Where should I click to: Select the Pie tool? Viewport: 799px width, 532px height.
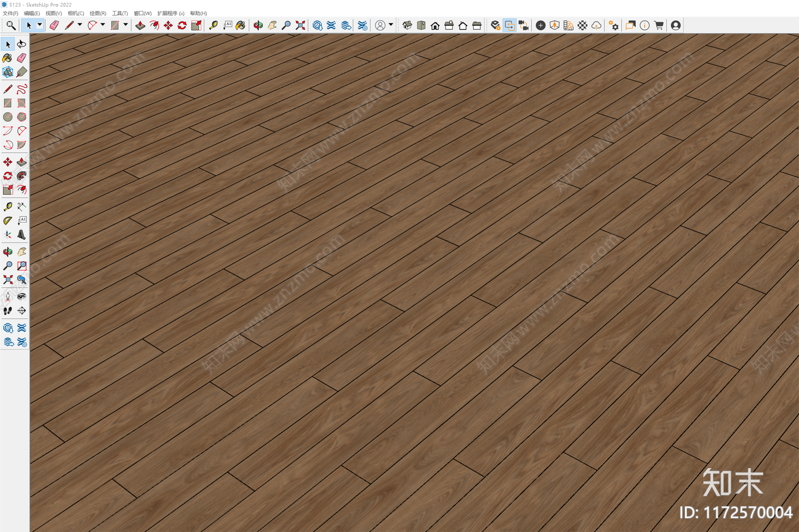tap(21, 145)
